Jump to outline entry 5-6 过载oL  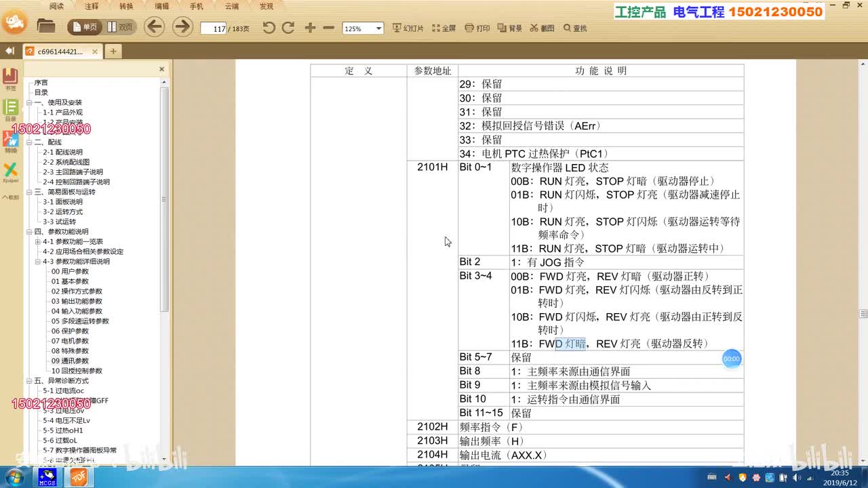coord(60,440)
